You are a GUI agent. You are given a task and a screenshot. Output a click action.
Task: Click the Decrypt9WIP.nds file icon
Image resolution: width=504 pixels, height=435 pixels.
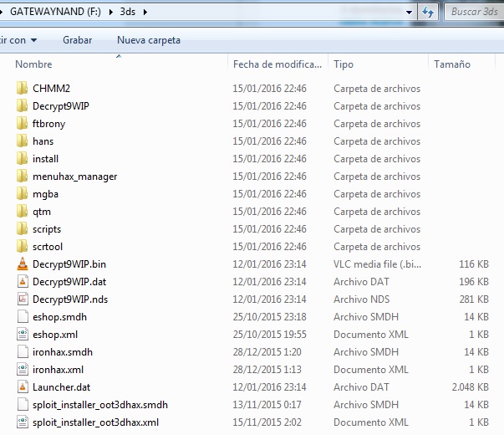23,299
